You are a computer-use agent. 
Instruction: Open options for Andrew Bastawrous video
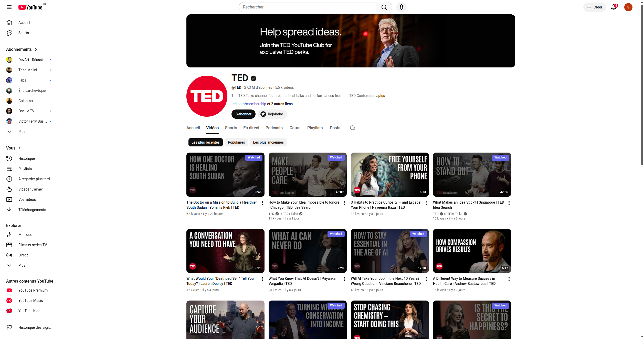pos(509,279)
